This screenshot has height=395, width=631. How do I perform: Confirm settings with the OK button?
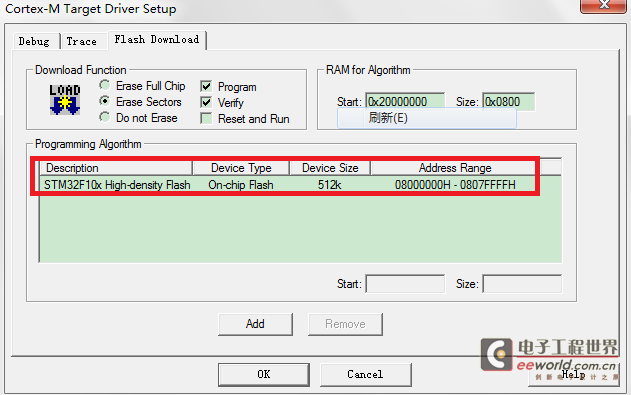click(264, 374)
